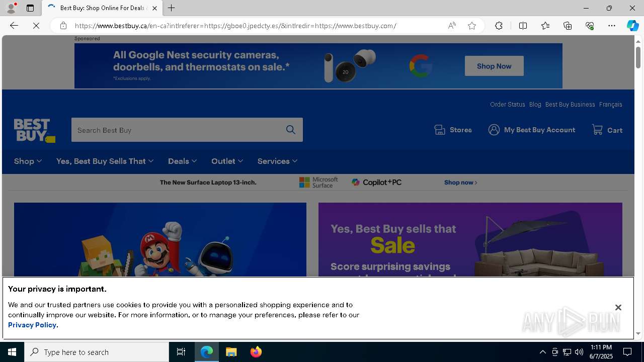Close the privacy cookie banner
The height and width of the screenshot is (362, 644).
pyautogui.click(x=618, y=307)
